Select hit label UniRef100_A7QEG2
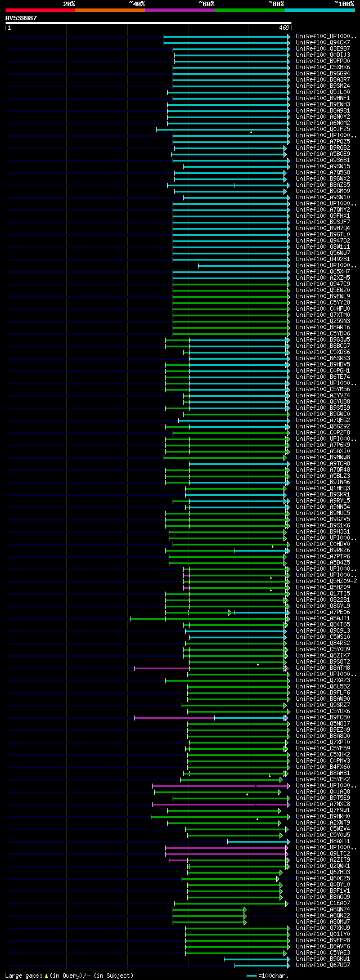Screen dimensions: 360x980 pos(323,420)
